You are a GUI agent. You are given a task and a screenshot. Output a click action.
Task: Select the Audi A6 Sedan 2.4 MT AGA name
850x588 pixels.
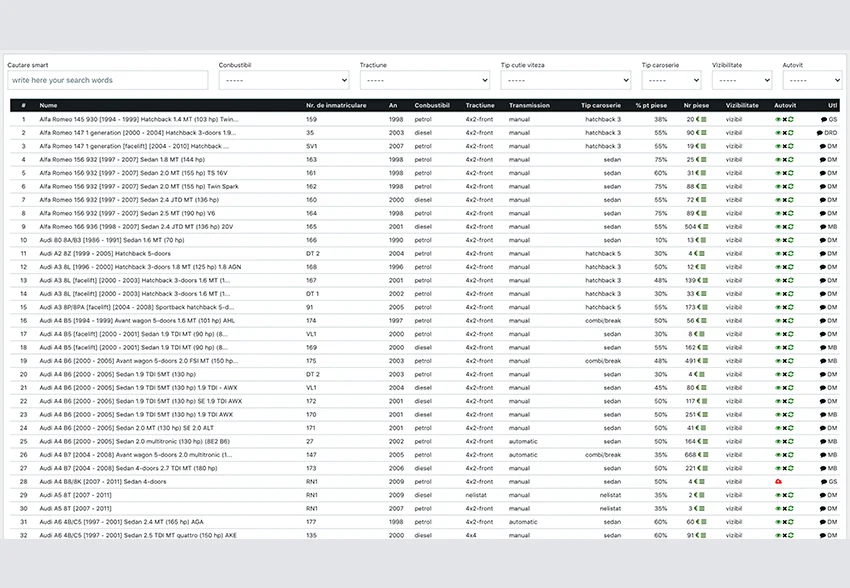[x=121, y=522]
